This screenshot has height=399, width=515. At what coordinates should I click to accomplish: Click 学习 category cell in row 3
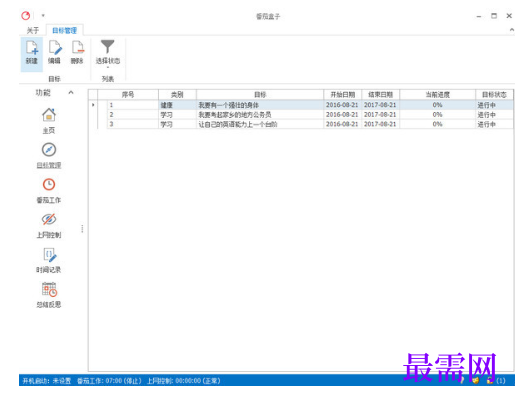click(177, 124)
